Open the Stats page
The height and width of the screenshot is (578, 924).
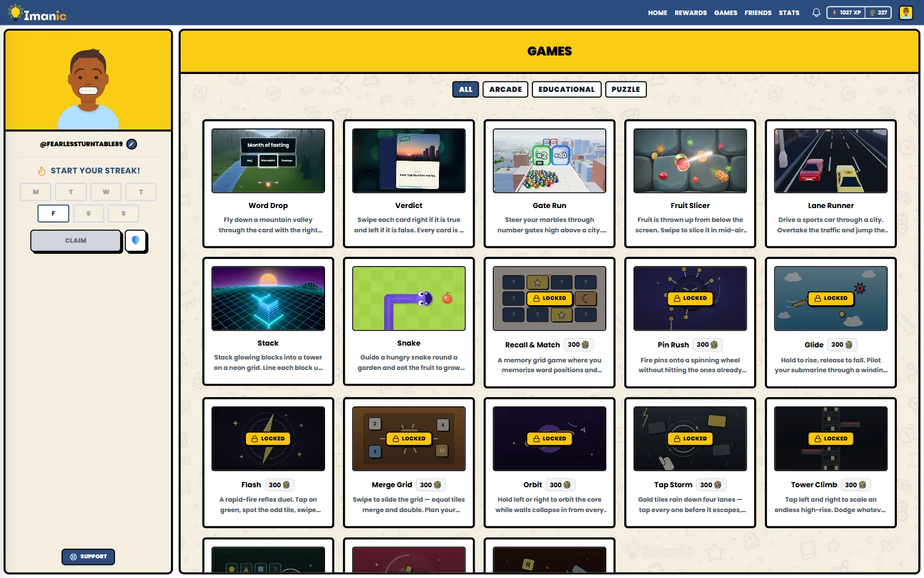click(x=789, y=13)
